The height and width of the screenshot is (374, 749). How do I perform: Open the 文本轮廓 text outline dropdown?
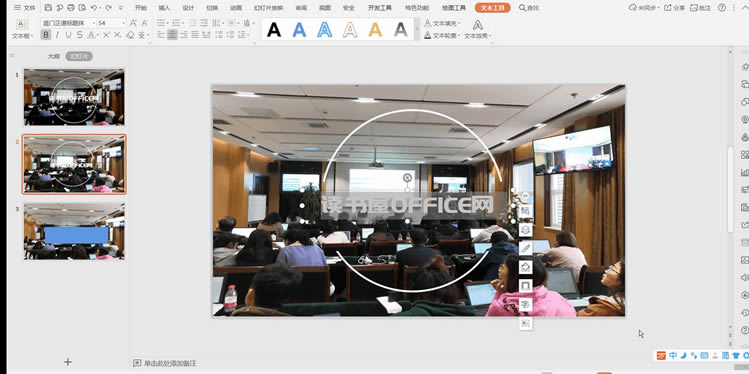point(442,35)
